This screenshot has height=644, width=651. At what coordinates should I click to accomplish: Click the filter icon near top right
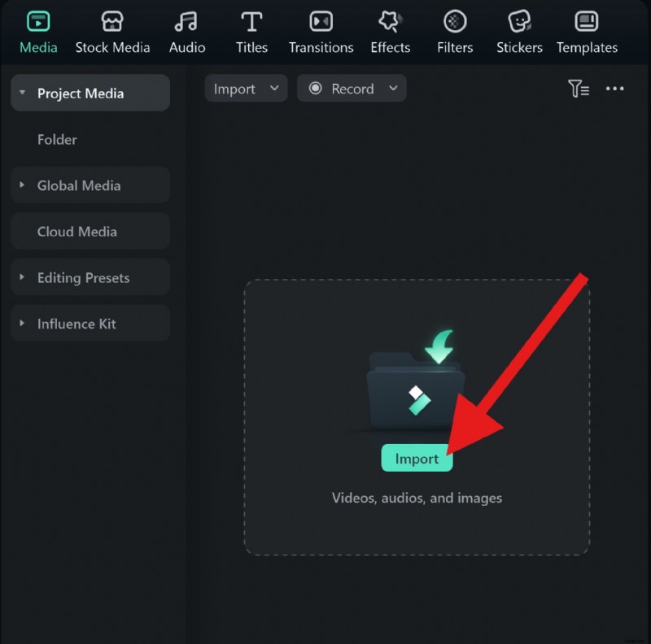(x=579, y=89)
